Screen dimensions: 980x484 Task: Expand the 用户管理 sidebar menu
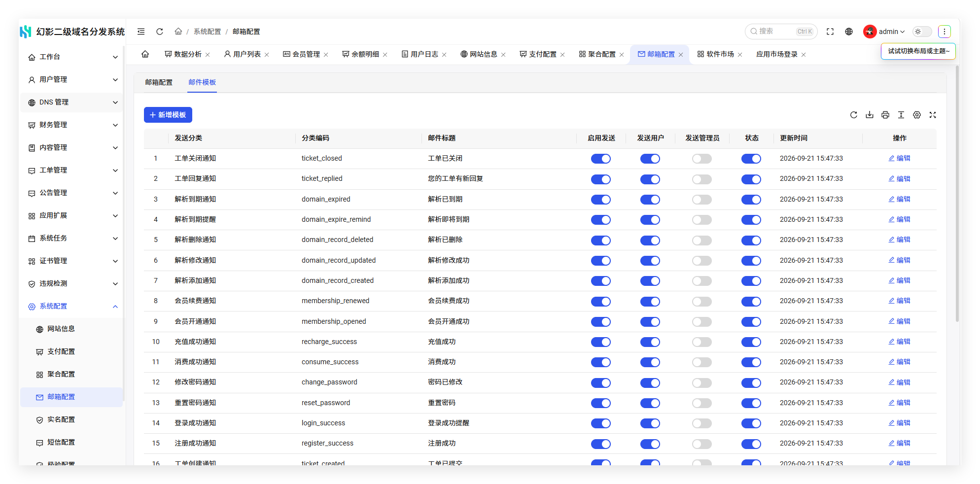point(71,80)
